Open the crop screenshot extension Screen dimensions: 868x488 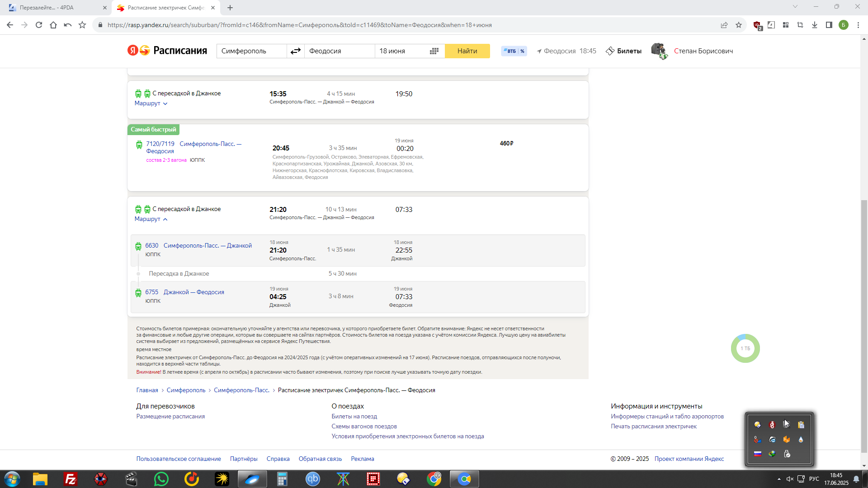tap(800, 25)
